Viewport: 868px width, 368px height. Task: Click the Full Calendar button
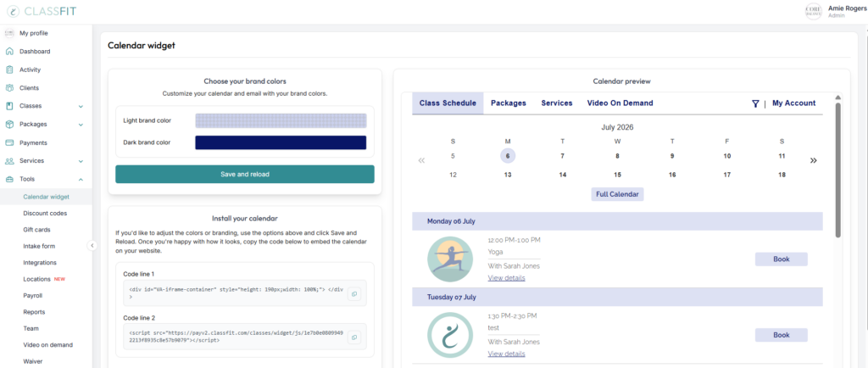617,194
